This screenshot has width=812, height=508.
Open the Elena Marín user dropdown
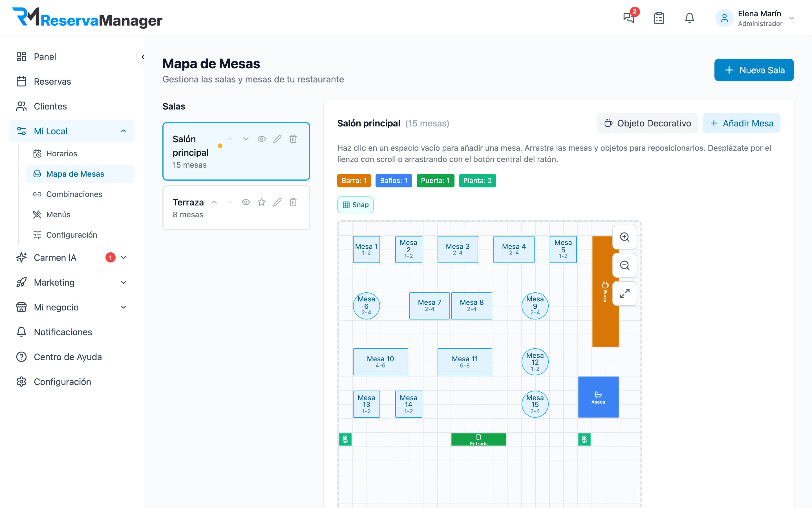click(x=755, y=18)
